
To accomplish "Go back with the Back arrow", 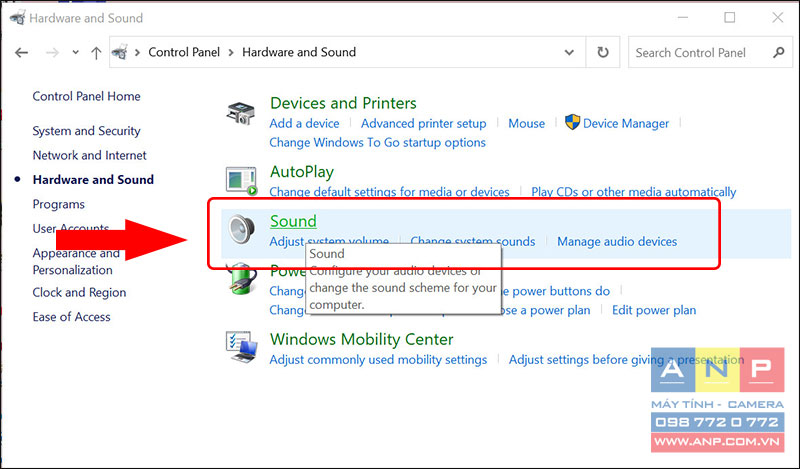I will (21, 52).
